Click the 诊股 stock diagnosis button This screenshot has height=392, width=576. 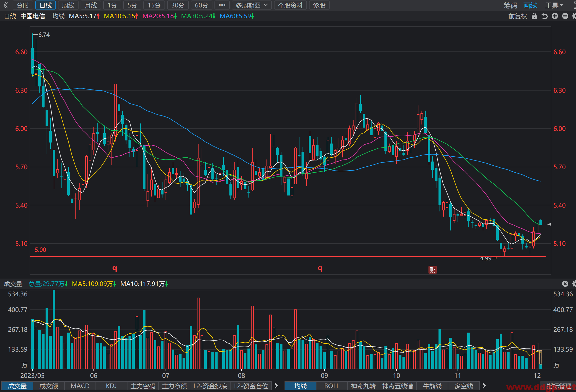click(319, 5)
